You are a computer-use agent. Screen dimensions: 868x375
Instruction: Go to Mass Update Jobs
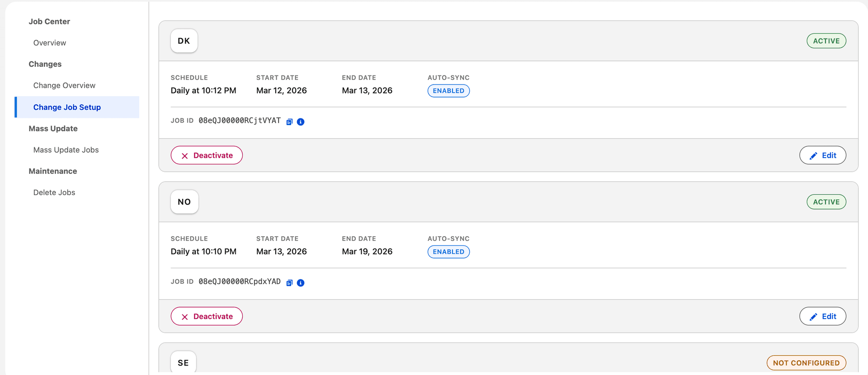pyautogui.click(x=66, y=150)
